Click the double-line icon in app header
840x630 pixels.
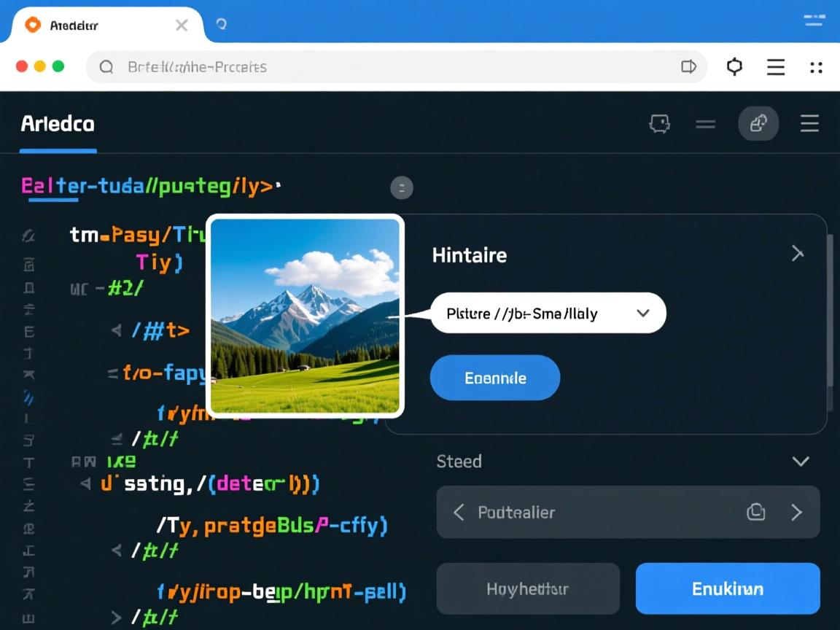click(x=705, y=124)
